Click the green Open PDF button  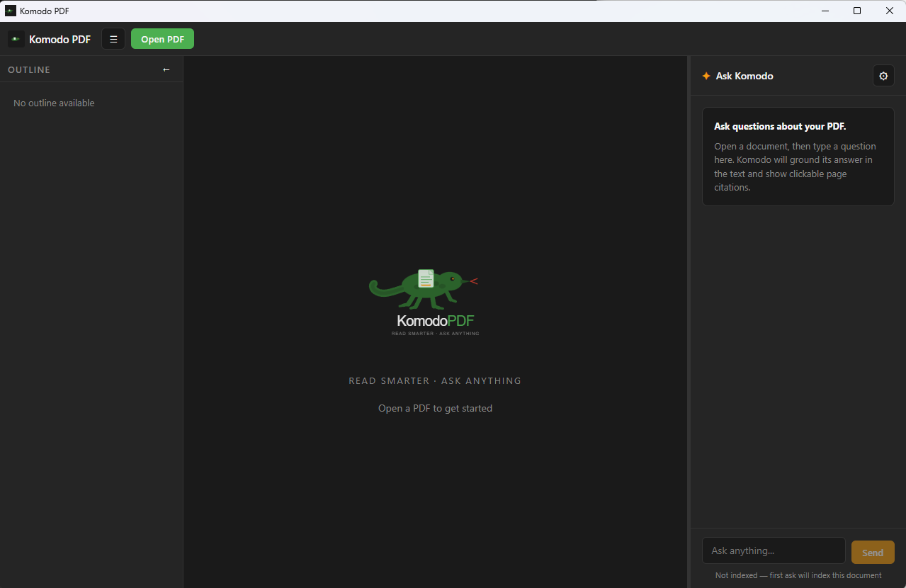pos(162,39)
